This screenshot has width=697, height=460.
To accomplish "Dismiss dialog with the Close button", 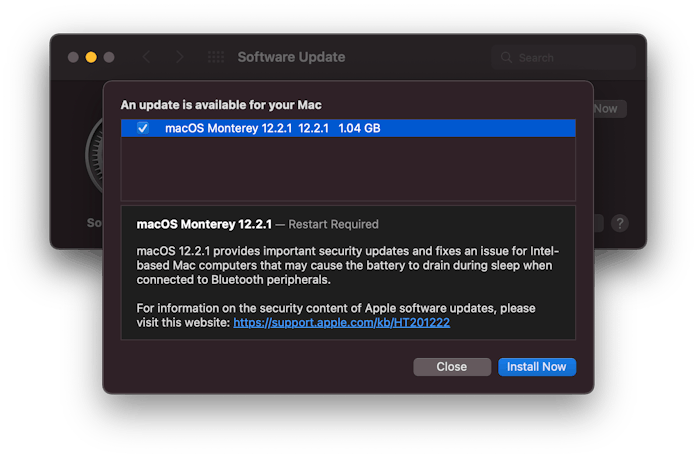I will point(452,367).
